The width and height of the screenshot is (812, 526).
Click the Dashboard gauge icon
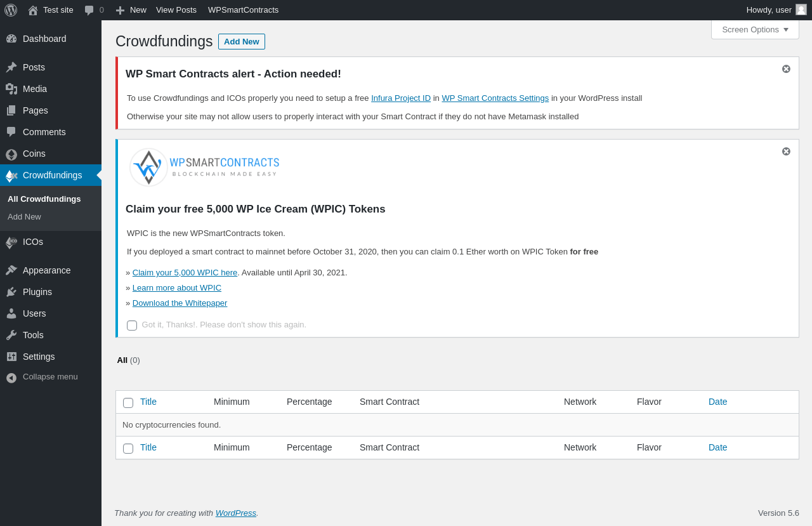click(11, 39)
